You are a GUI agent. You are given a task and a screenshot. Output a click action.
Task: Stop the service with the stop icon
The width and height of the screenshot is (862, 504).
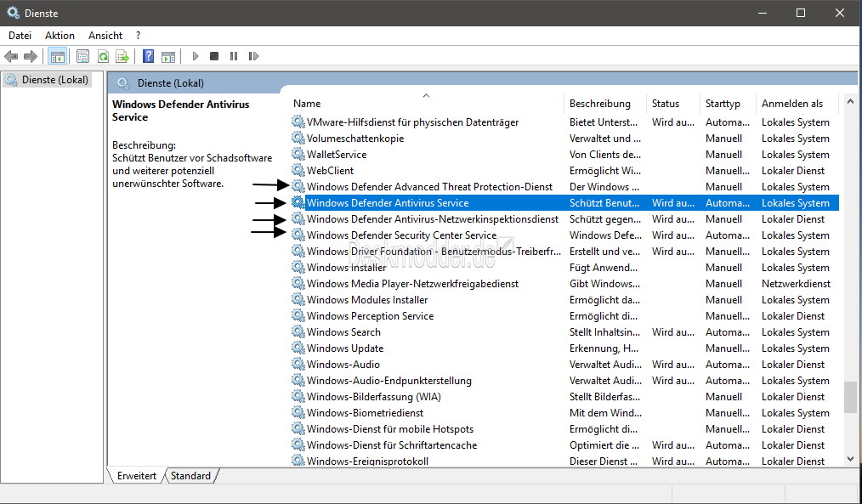pyautogui.click(x=214, y=56)
